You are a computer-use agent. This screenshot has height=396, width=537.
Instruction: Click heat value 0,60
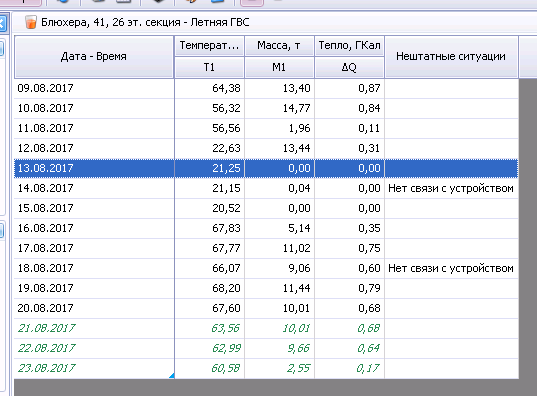370,268
